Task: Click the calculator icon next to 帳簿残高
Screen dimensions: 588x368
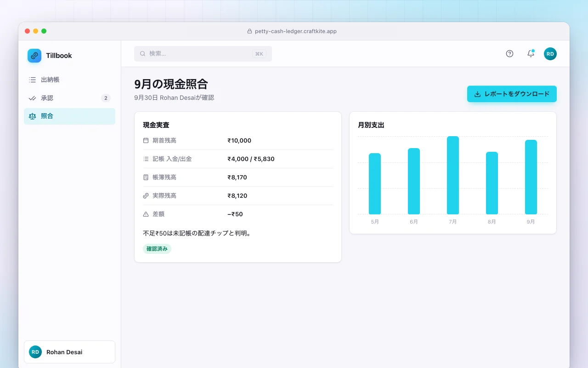Action: coord(146,177)
